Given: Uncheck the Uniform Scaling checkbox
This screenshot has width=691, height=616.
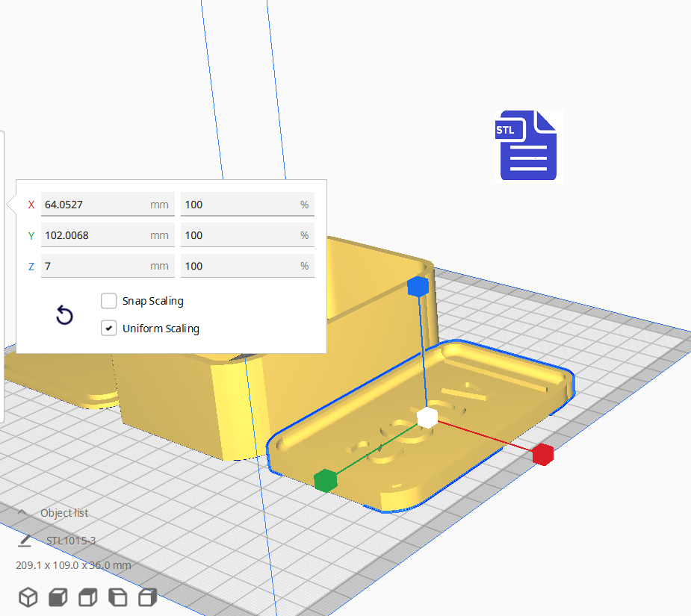Looking at the screenshot, I should (x=109, y=328).
